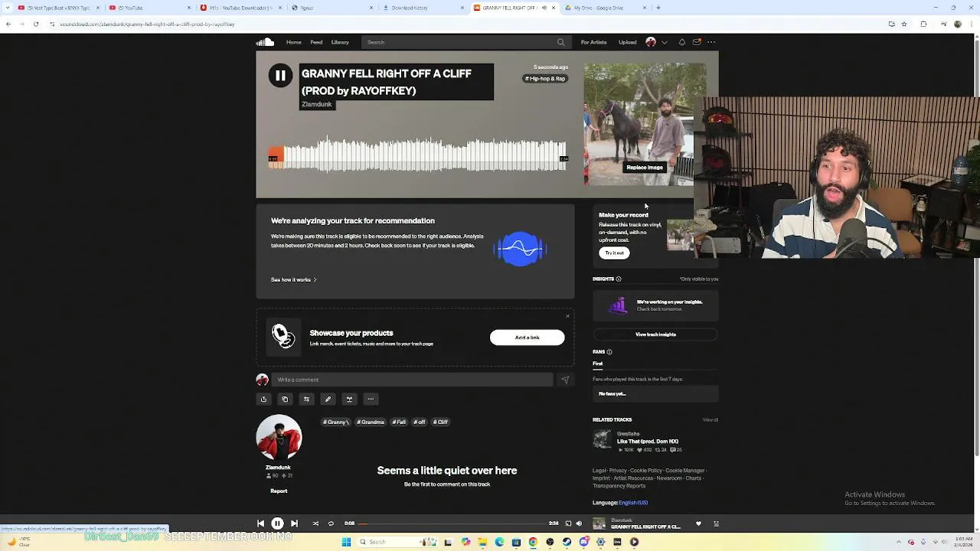Viewport: 980px width, 551px height.
Task: Click the SoundCloud logo in the header
Action: (265, 42)
